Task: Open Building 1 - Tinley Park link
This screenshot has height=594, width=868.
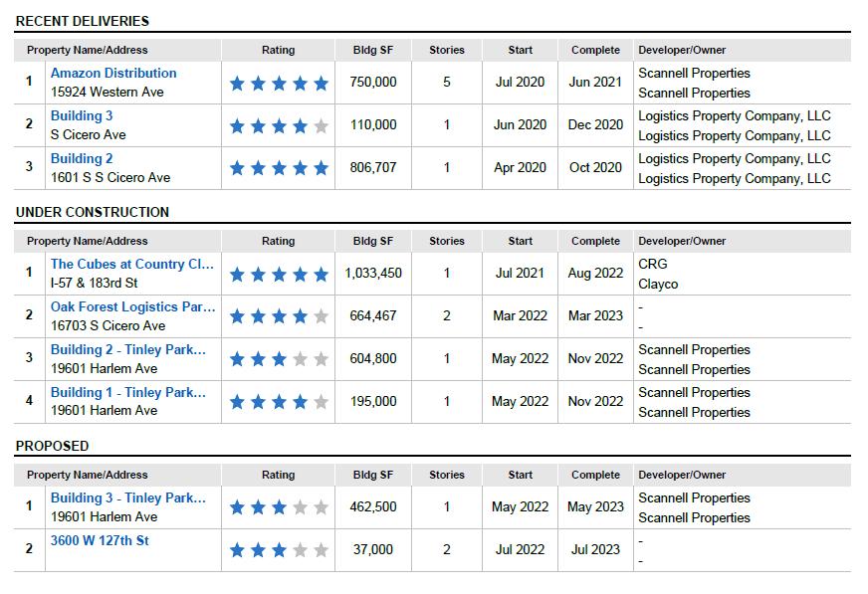Action: [x=127, y=392]
